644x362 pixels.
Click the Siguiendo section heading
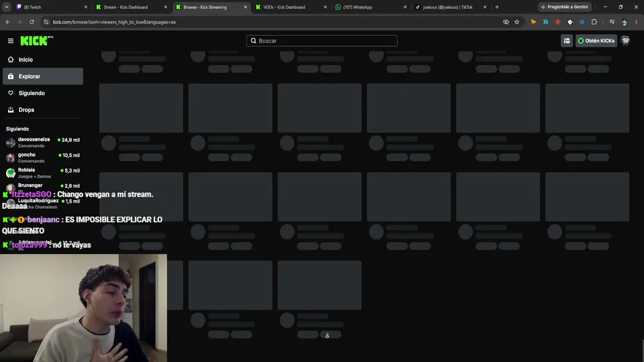pos(17,129)
